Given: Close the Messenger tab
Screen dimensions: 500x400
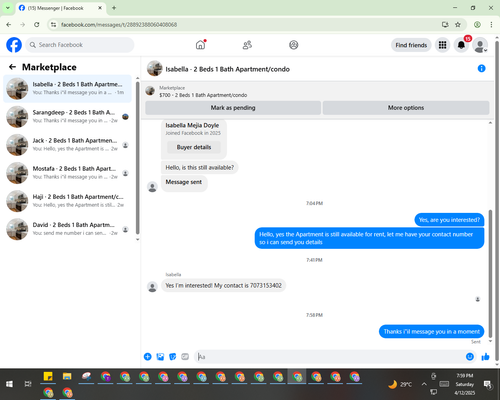Looking at the screenshot, I should (x=100, y=8).
